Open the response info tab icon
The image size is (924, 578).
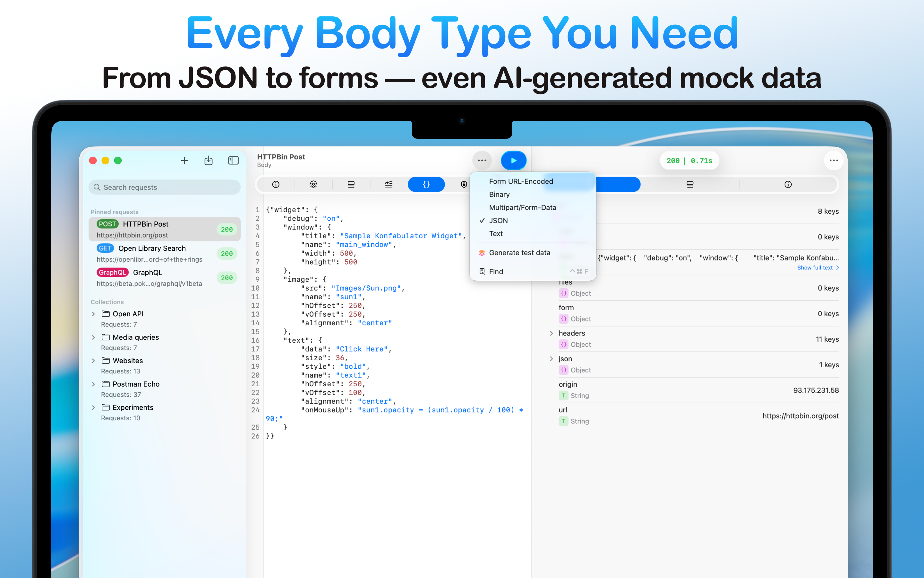point(788,184)
